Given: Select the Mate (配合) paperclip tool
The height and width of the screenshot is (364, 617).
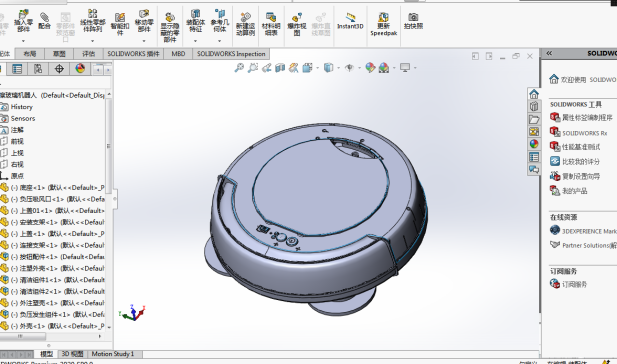Looking at the screenshot, I should click(x=44, y=20).
